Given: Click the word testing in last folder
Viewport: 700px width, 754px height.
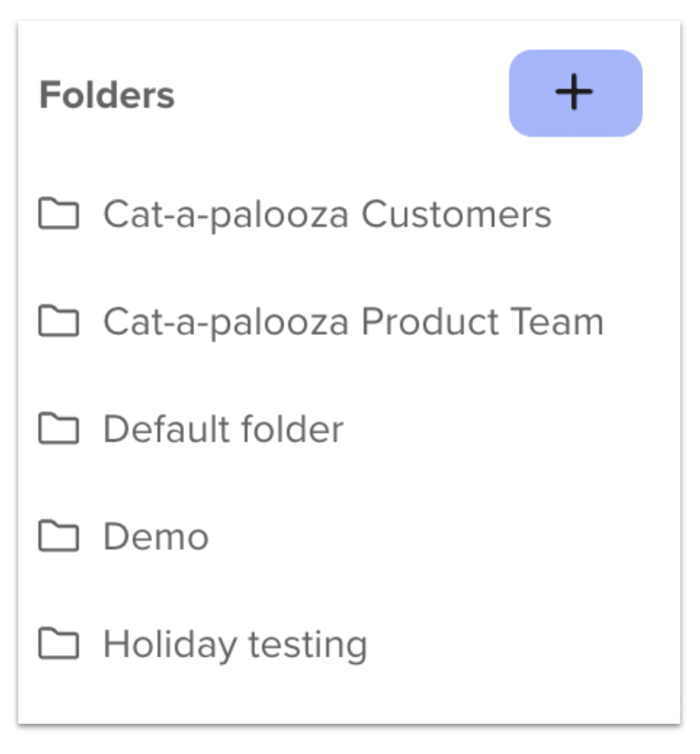Looking at the screenshot, I should [x=308, y=646].
